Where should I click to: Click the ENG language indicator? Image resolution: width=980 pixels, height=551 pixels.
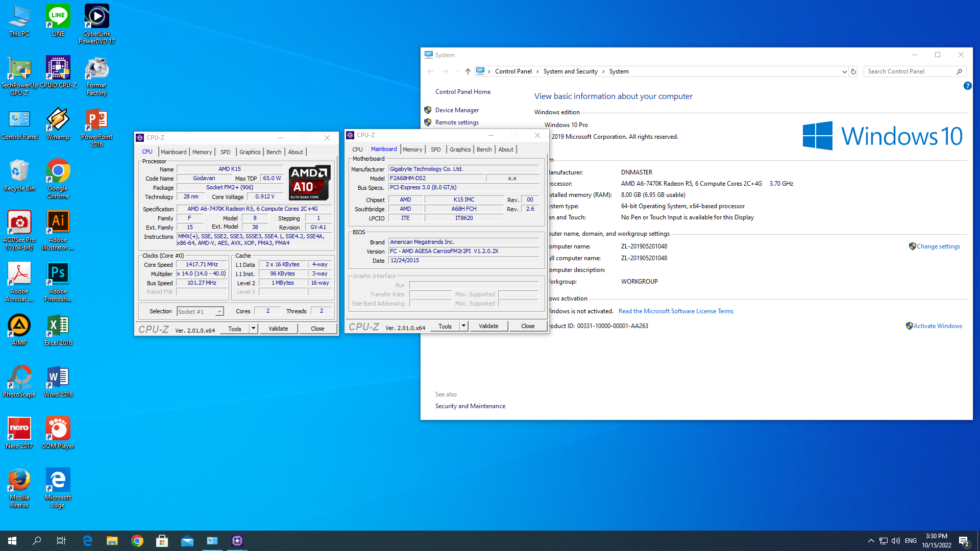pos(911,541)
